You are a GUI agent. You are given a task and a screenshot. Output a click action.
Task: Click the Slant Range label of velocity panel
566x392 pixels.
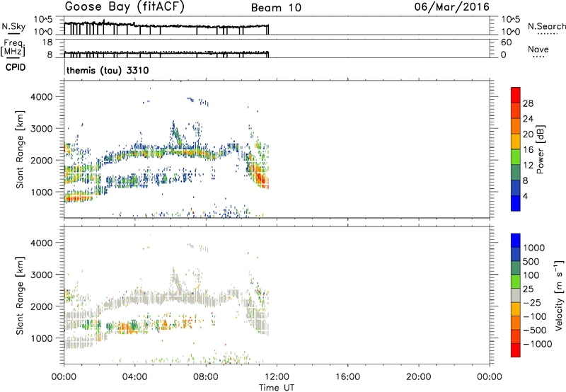pyautogui.click(x=20, y=296)
